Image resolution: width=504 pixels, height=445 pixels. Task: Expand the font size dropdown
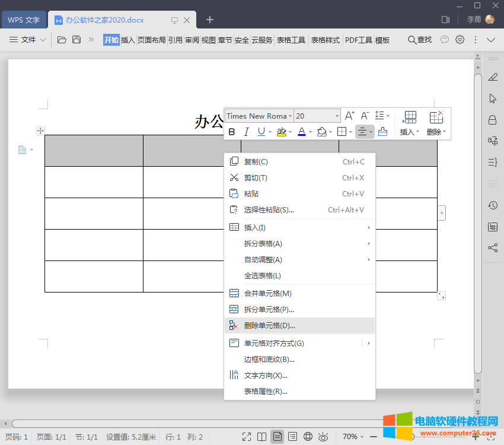click(x=337, y=116)
